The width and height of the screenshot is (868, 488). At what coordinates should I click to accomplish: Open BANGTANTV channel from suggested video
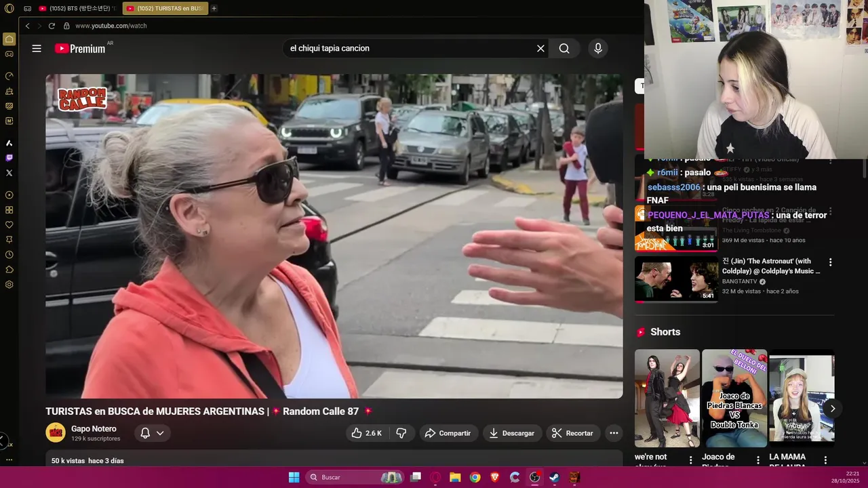pyautogui.click(x=740, y=281)
